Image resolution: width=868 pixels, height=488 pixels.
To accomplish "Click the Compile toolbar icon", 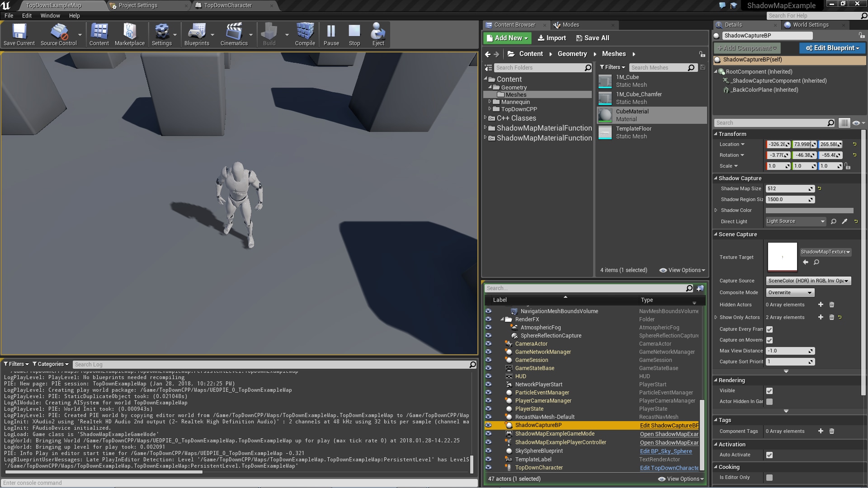I will coord(305,34).
